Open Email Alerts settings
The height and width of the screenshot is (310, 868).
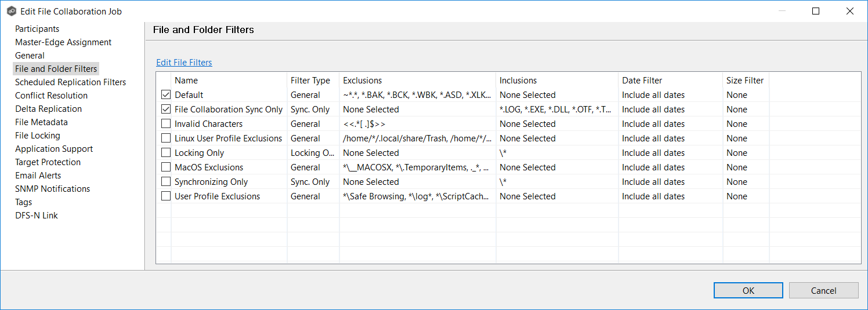(x=38, y=175)
